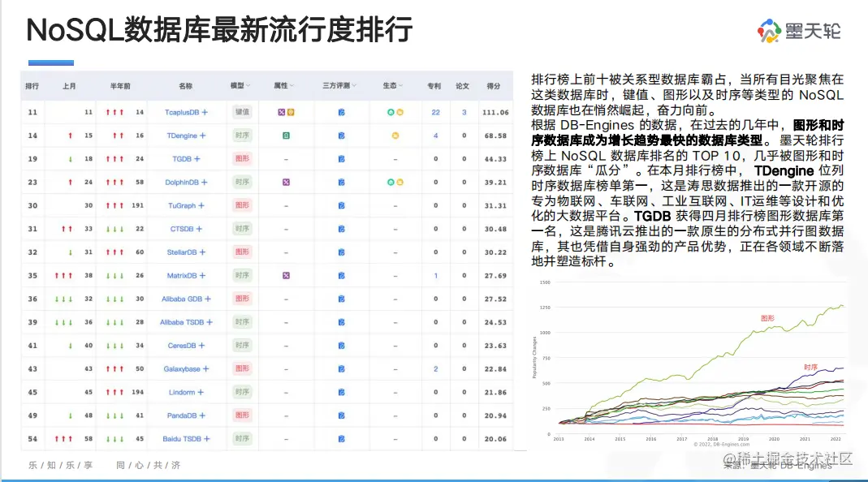Click the third-party evaluation icon in CTSDB row
This screenshot has width=868, height=482.
(342, 229)
